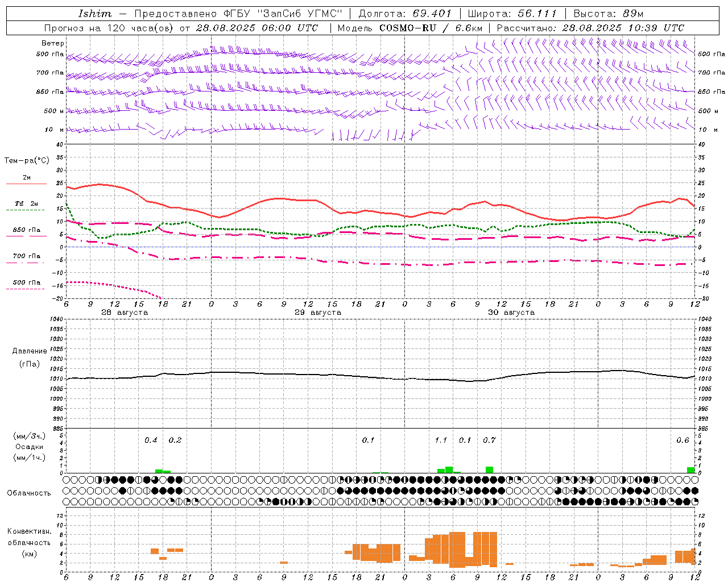728x582 pixels.
Task: Click the precipitation amount "0.7"
Action: [489, 440]
